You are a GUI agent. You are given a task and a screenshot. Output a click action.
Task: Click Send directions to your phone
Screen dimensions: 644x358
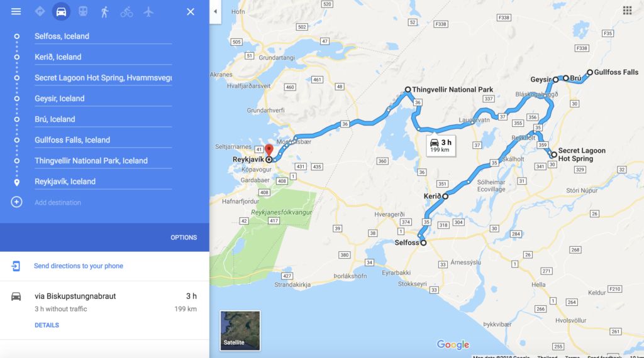tap(79, 266)
